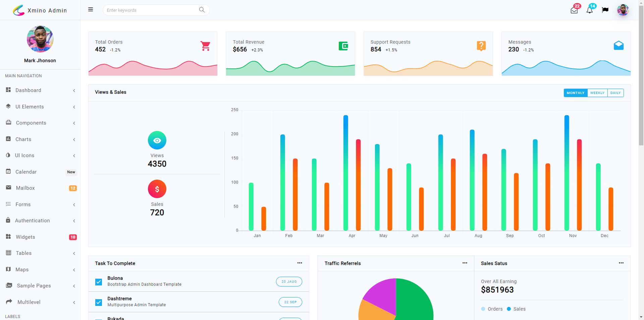Image resolution: width=644 pixels, height=320 pixels.
Task: Open the Mailbox menu item
Action: coord(40,188)
